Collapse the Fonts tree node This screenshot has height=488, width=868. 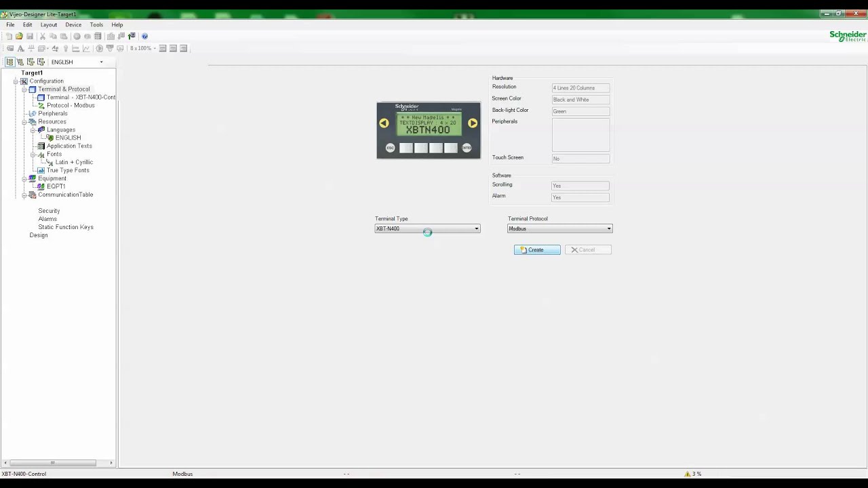click(33, 155)
